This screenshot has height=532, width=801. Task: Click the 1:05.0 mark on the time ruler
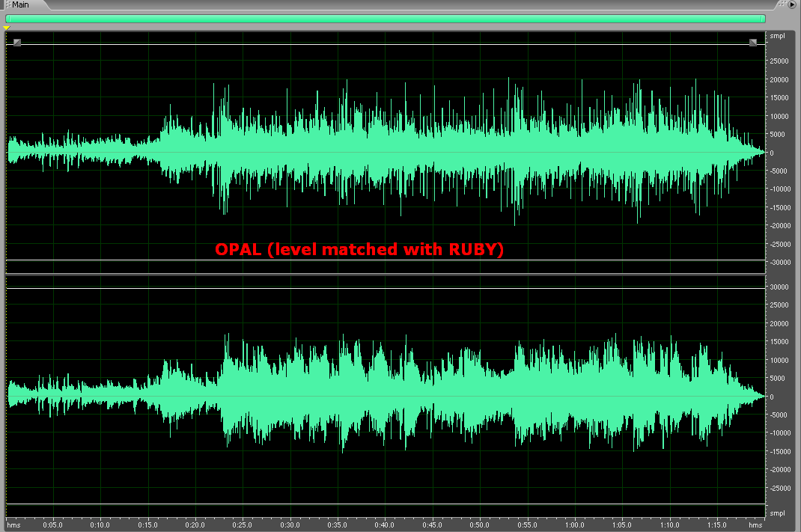point(621,525)
